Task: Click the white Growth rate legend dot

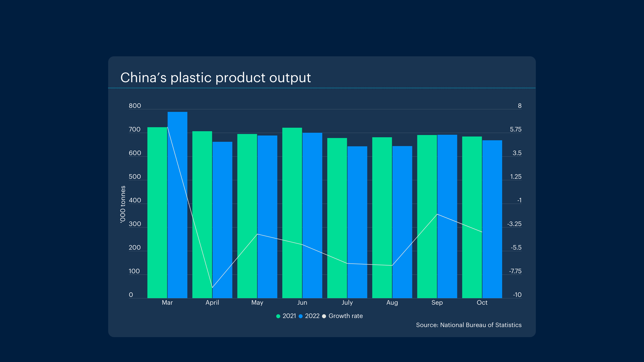Action: coord(324,316)
